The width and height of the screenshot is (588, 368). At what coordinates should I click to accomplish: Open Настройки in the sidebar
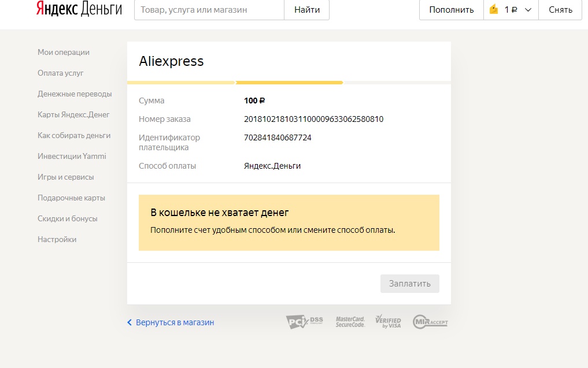[57, 239]
